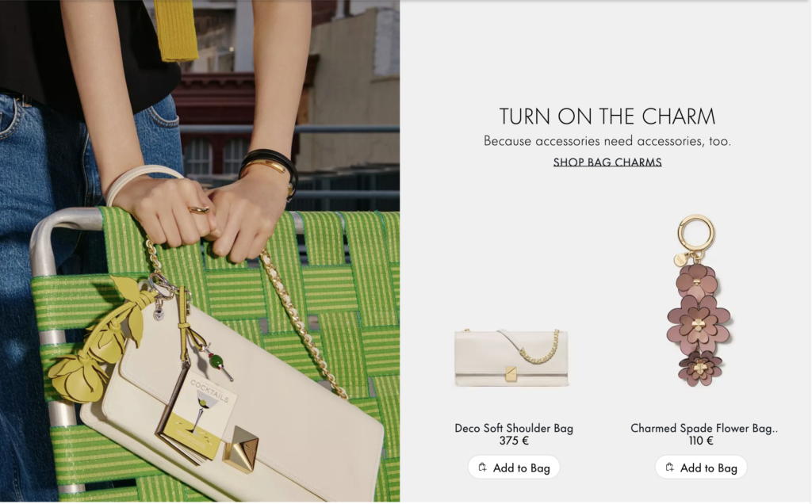The width and height of the screenshot is (812, 504).
Task: Open the pink flower bag charm image
Action: click(x=698, y=301)
